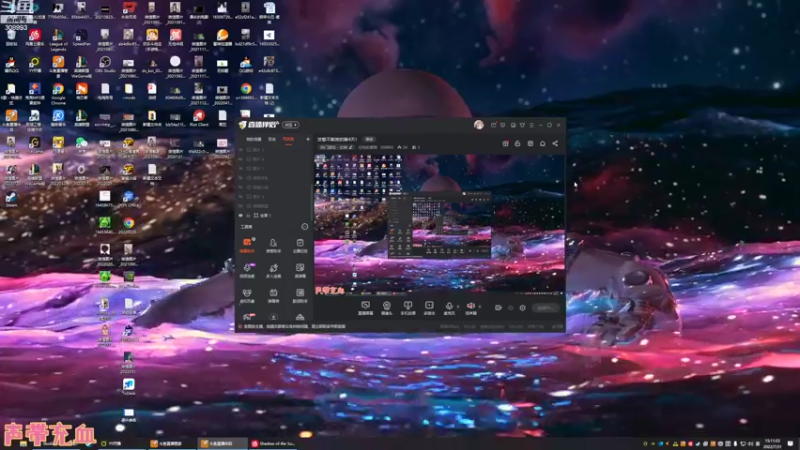Open the mode switch pill beside the app logo
Screen dimensions: 800x450
pos(291,124)
